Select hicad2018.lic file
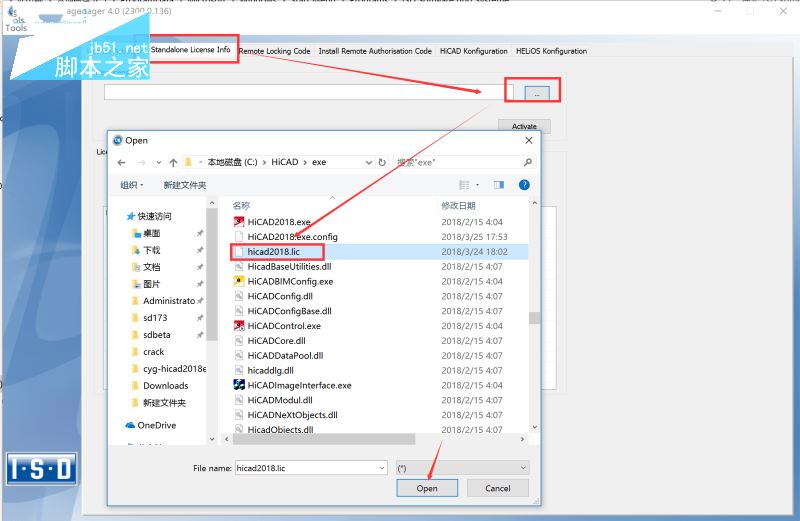800x521 pixels. click(273, 252)
